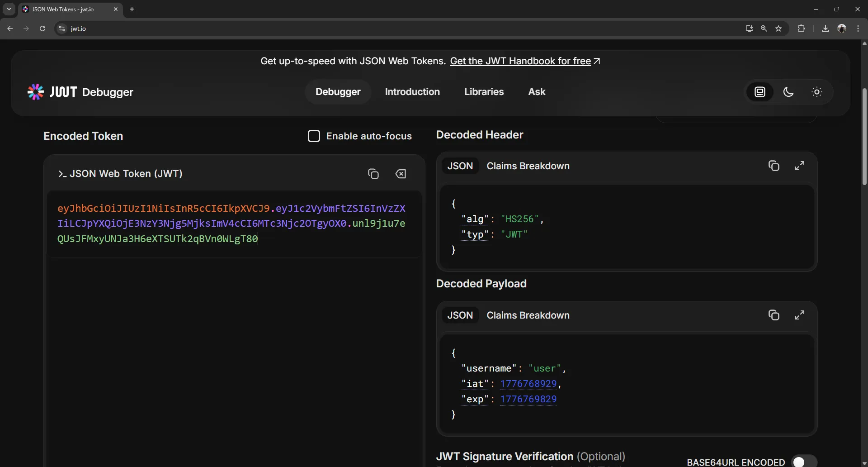The width and height of the screenshot is (868, 467).
Task: Open the browser tab search dropdown
Action: tap(9, 9)
